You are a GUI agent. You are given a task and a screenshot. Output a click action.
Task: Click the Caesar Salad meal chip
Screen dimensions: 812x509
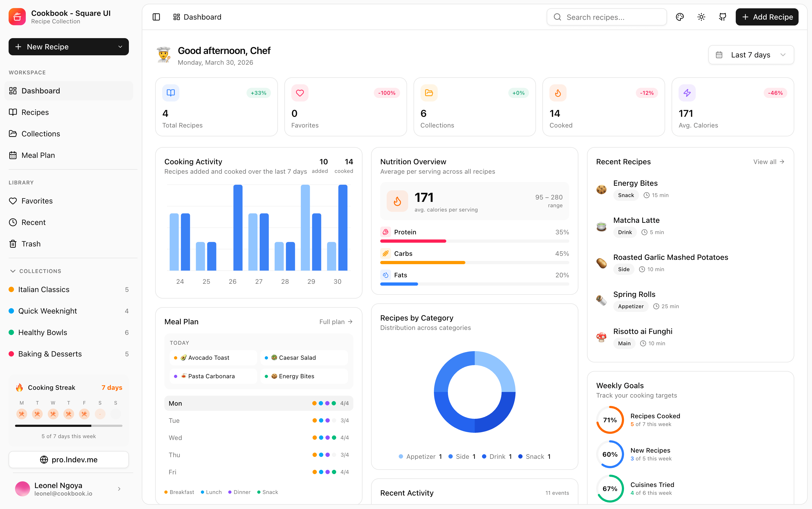[304, 358]
